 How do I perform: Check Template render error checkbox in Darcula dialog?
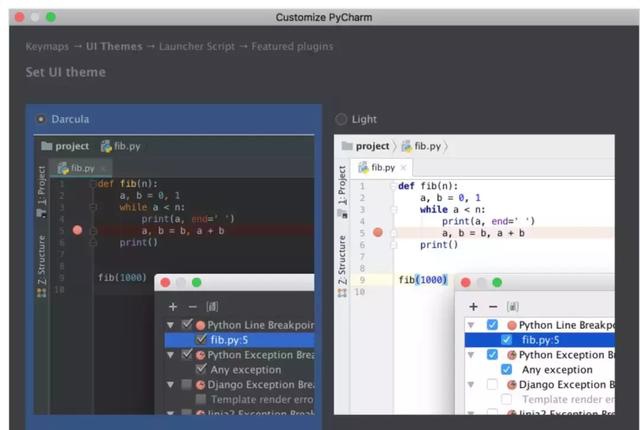201,399
